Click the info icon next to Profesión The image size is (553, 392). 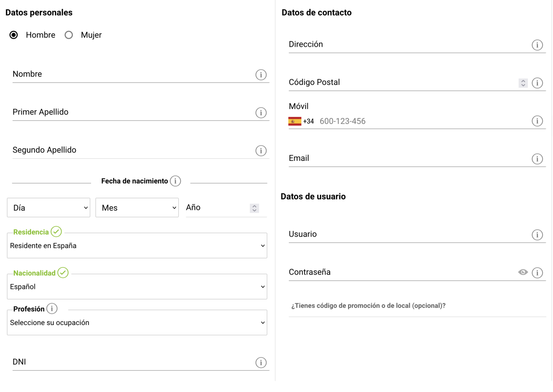52,308
